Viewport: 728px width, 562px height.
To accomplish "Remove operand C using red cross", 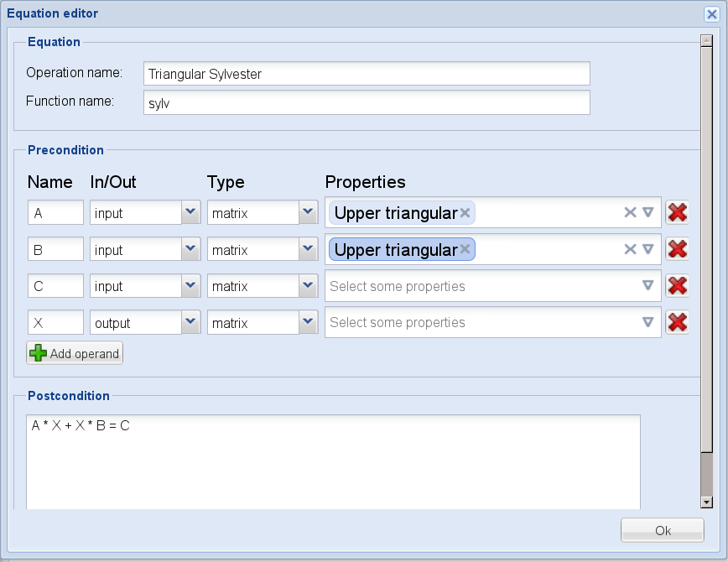I will pos(677,286).
